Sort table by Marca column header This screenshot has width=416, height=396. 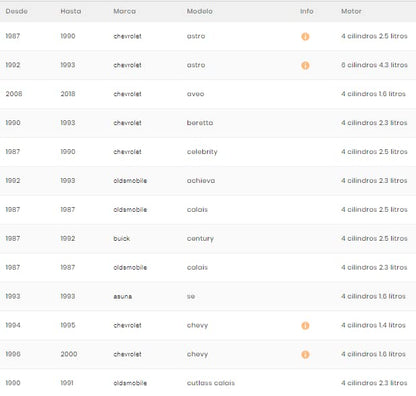pos(124,11)
